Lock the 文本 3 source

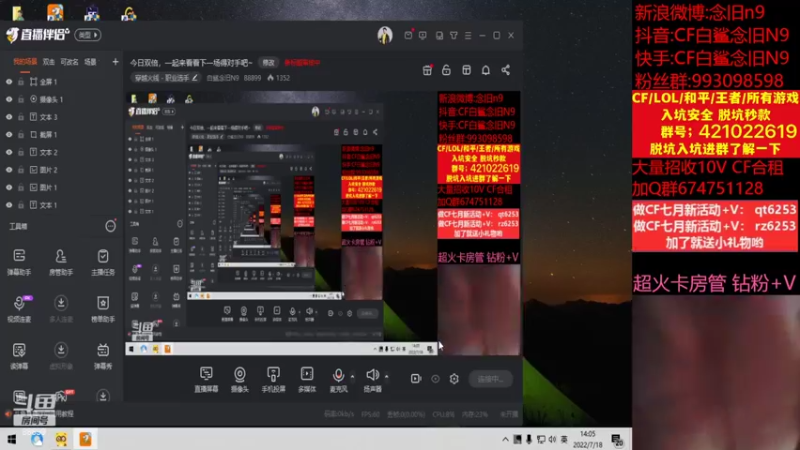point(21,117)
